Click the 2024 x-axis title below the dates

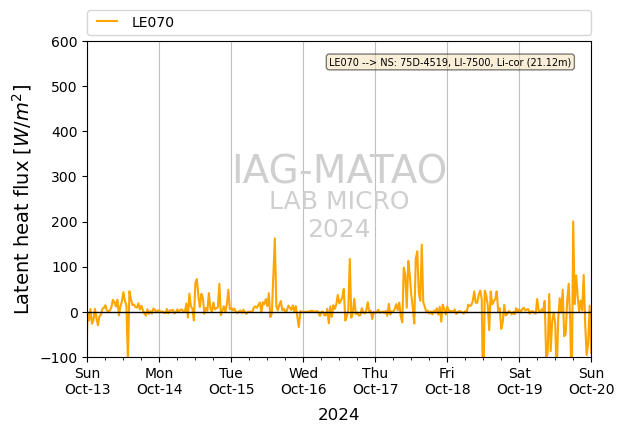pyautogui.click(x=339, y=414)
